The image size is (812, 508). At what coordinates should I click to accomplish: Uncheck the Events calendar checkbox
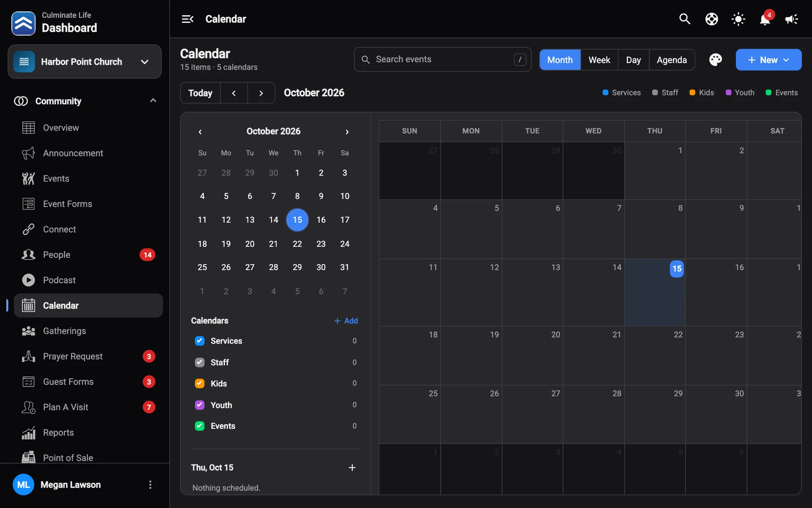coord(200,426)
